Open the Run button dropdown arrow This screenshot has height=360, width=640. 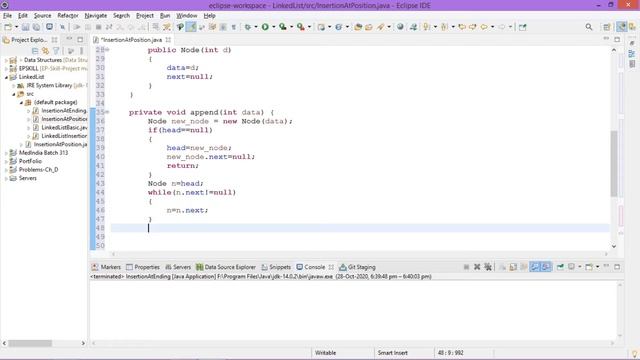(273, 27)
